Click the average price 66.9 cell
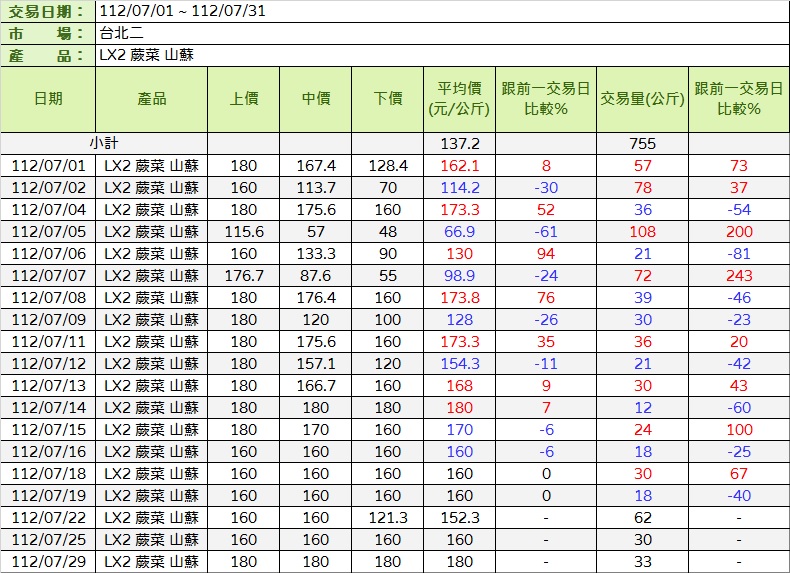The width and height of the screenshot is (790, 573). (460, 232)
